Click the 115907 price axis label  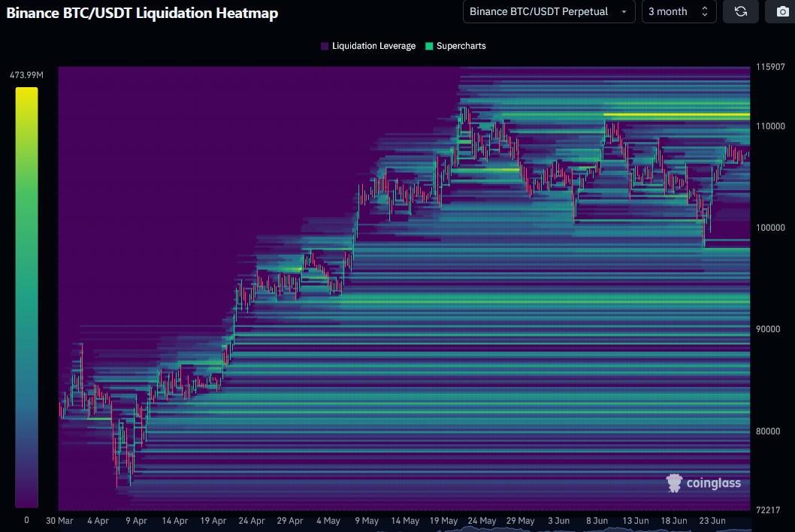coord(770,67)
